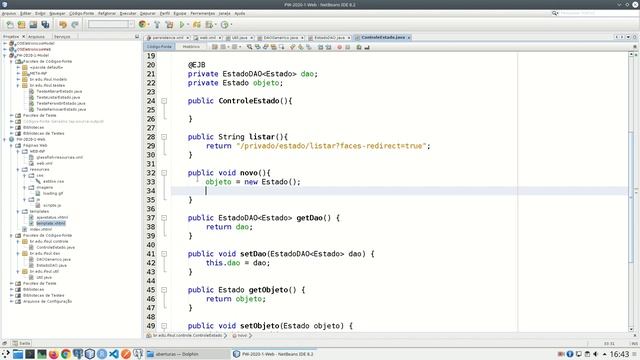Open VS Code from the taskbar
640x360 pixels.
pos(113,354)
